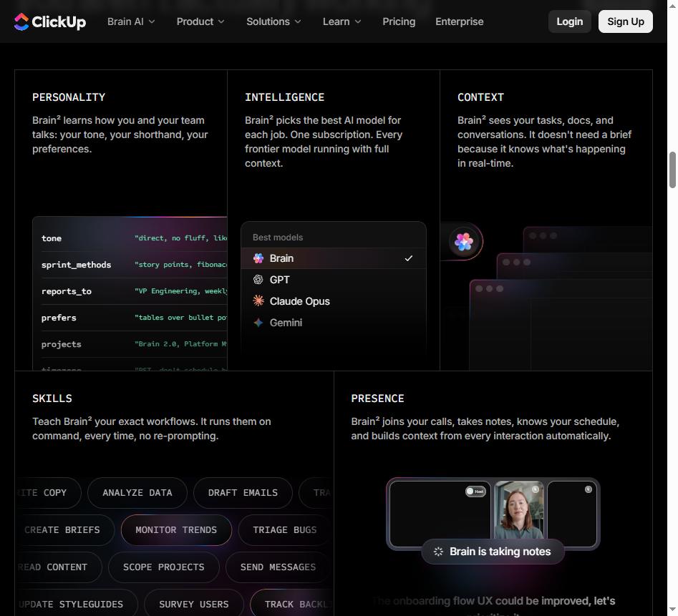Open the Solutions dropdown chevron

tap(298, 21)
